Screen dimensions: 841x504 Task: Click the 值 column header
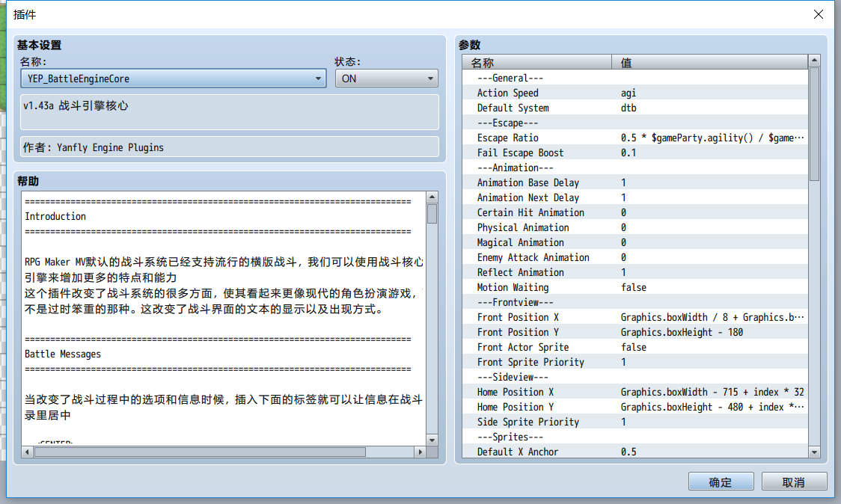pos(709,63)
